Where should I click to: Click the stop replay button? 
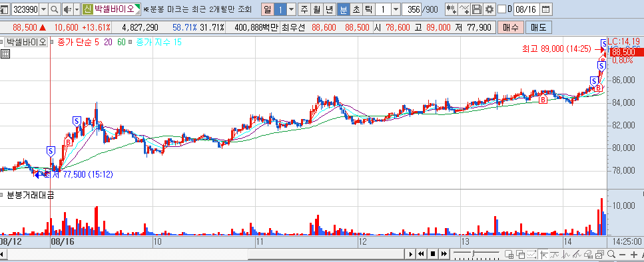point(432,254)
